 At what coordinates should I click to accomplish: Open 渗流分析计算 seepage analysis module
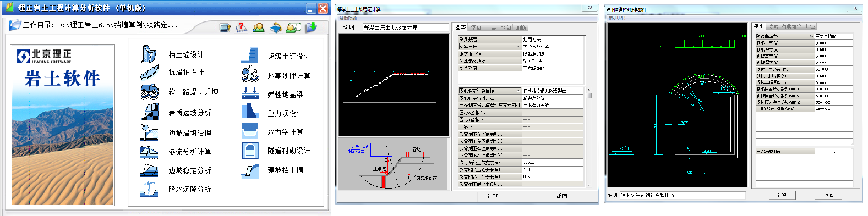[x=190, y=152]
